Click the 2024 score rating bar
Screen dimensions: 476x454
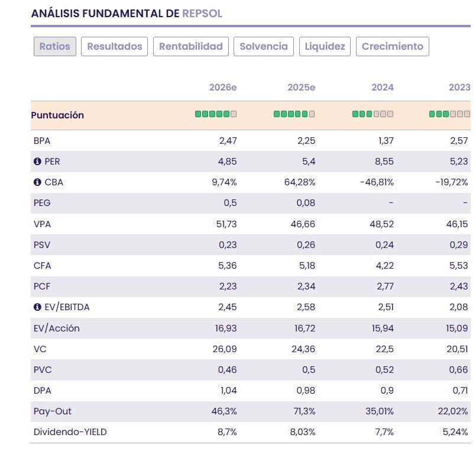point(373,114)
